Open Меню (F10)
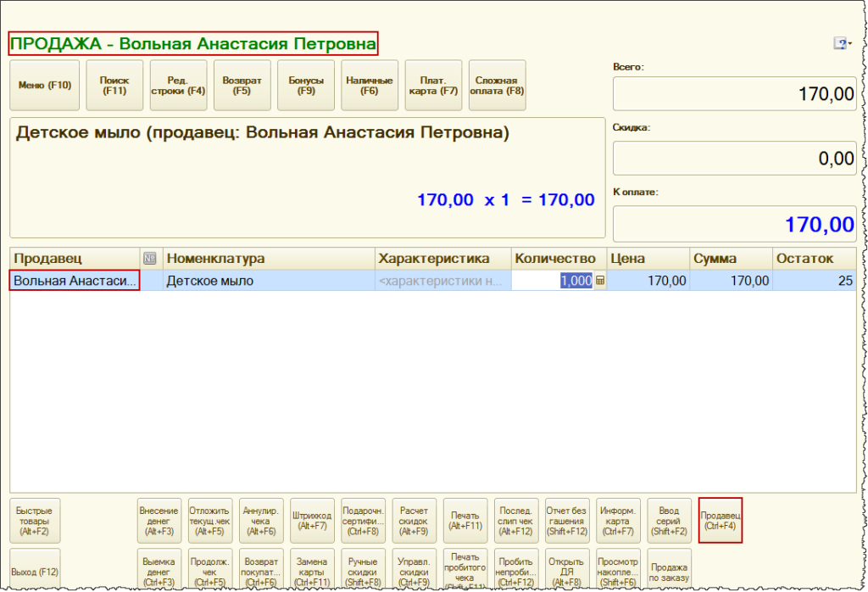The image size is (868, 592). click(x=44, y=86)
